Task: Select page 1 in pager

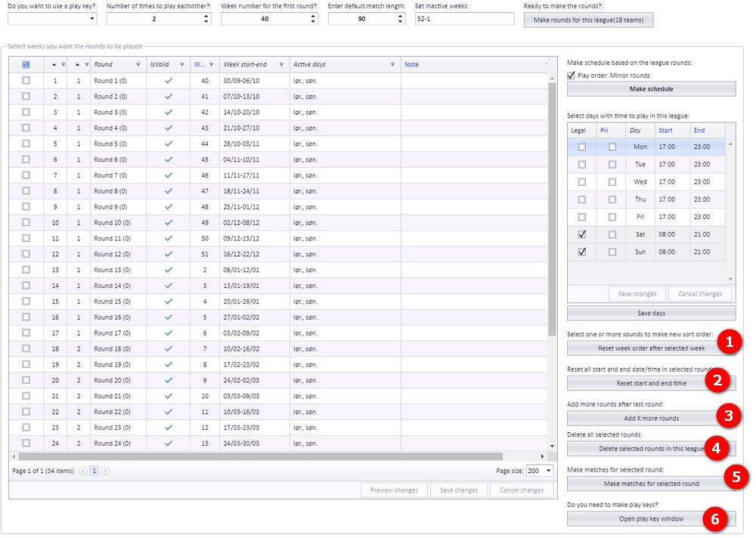Action: click(x=94, y=471)
